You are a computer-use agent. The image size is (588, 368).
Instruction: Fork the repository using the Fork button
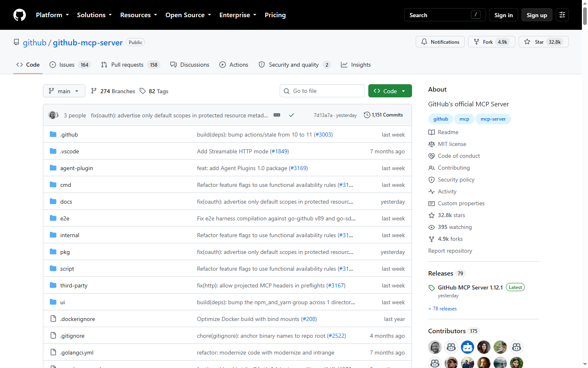492,42
